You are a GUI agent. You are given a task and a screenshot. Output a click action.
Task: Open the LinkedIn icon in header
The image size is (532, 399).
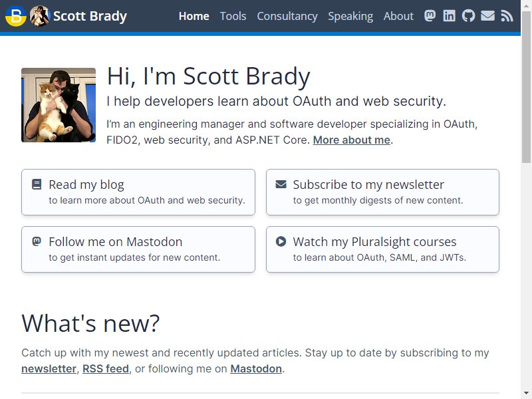[450, 15]
